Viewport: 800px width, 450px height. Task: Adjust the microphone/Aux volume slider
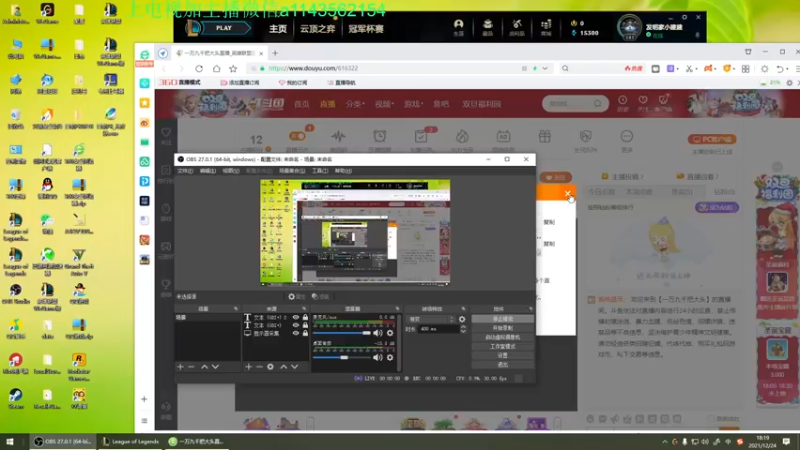point(342,333)
